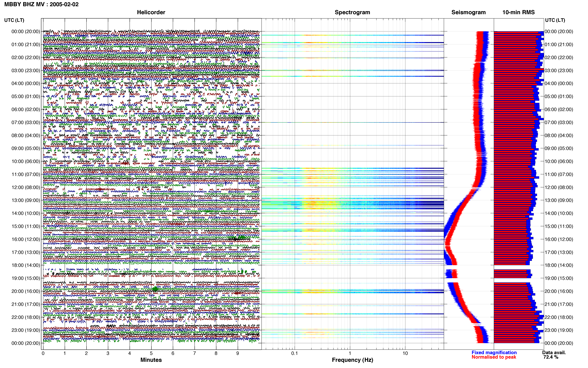This screenshot has width=588, height=368.
Task: Click the '10' tick on the Frequency axis
Action: pos(405,353)
